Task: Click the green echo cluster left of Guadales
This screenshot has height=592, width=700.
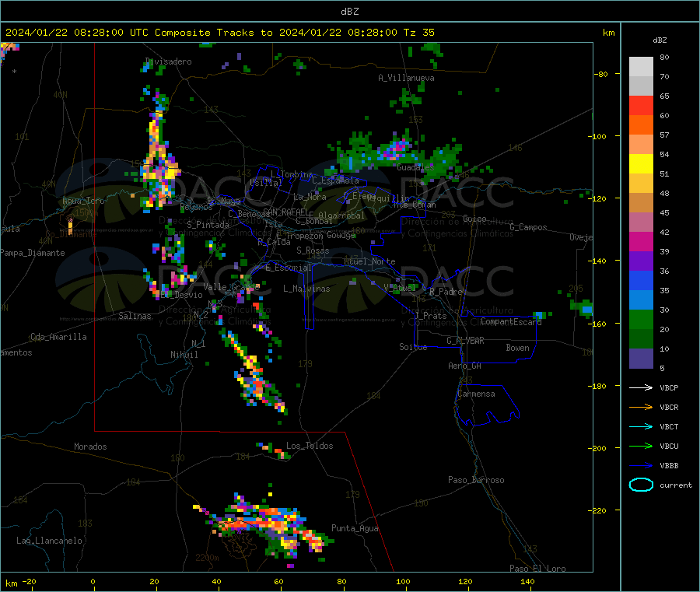Action: coord(357,154)
